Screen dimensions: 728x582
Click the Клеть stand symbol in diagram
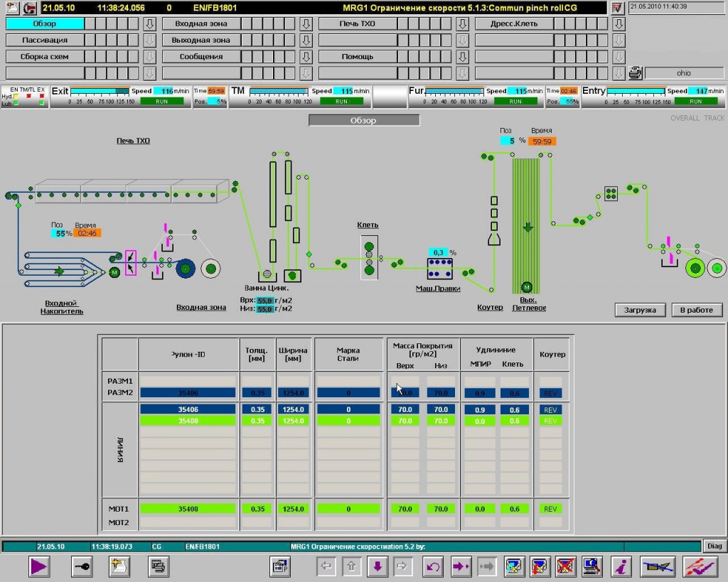point(369,258)
